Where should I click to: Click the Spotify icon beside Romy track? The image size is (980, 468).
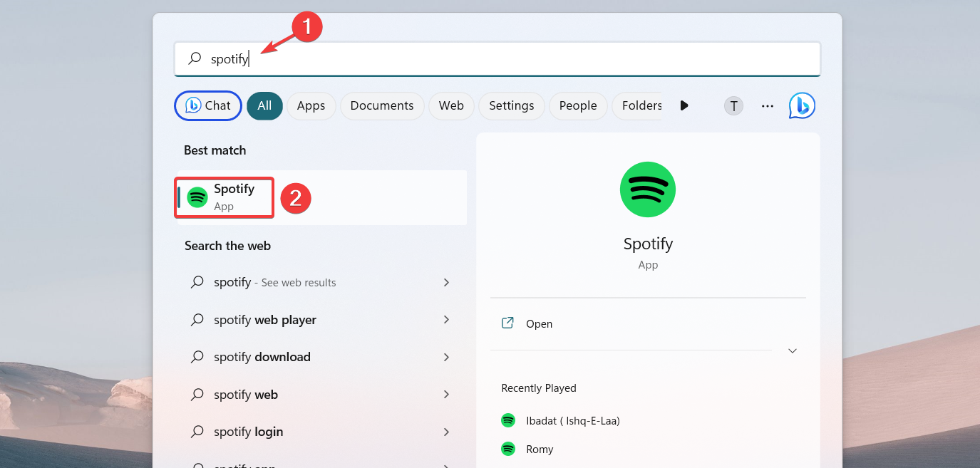[507, 449]
